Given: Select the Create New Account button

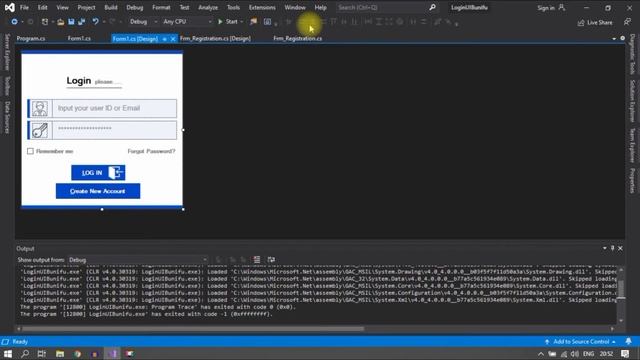Looking at the screenshot, I should [98, 191].
